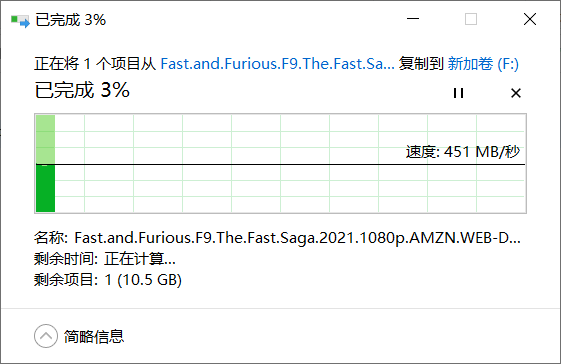The height and width of the screenshot is (364, 561).
Task: Click the 速度: 451 MB/秒 speed label
Action: point(463,152)
